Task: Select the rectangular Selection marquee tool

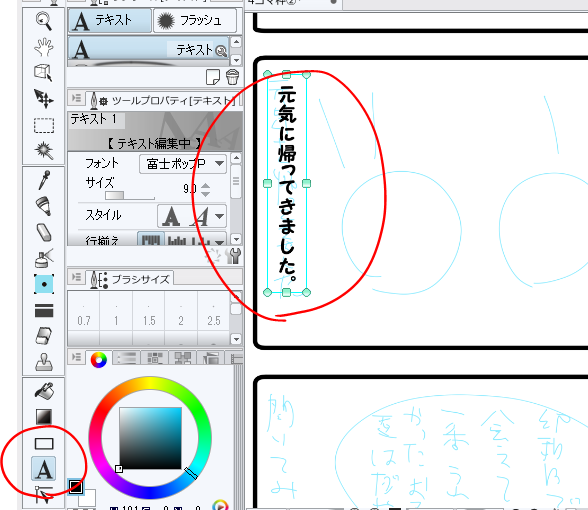Action: tap(44, 125)
